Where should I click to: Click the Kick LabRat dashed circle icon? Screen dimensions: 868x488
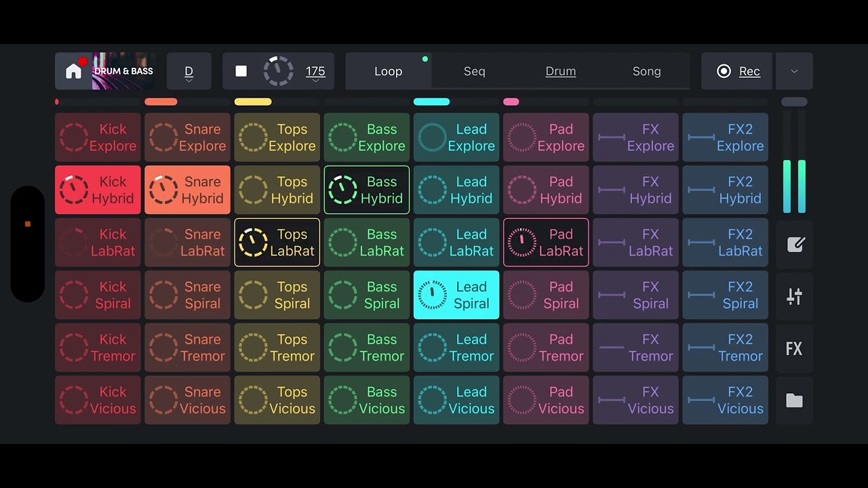[74, 243]
